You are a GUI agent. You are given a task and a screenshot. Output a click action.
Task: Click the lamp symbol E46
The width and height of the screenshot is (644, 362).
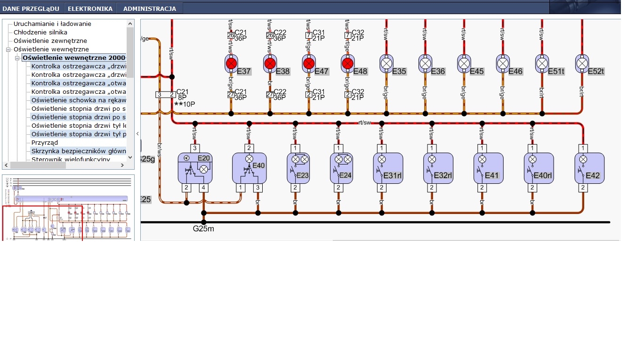[503, 63]
